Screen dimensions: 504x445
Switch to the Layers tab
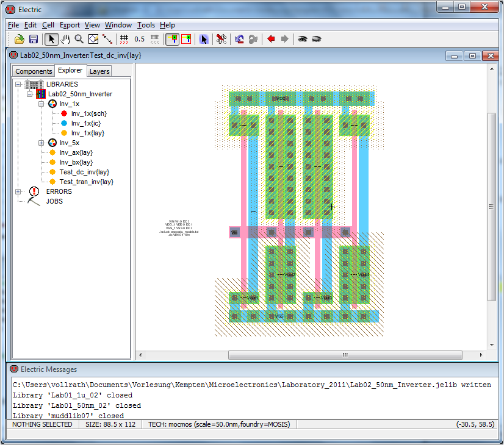pos(99,71)
